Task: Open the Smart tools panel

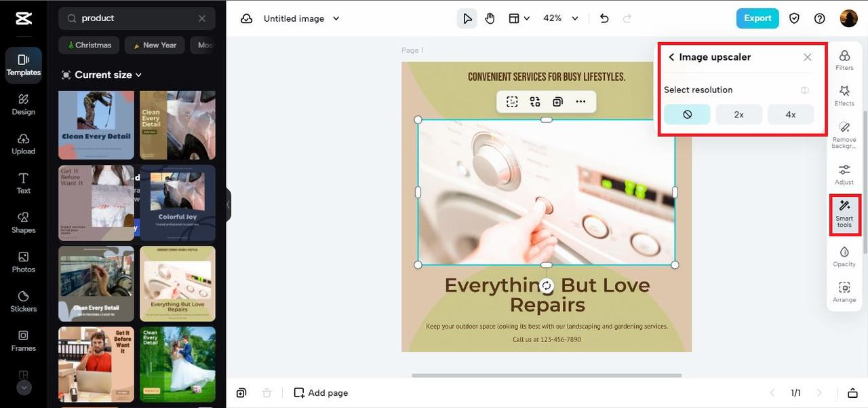Action: tap(844, 214)
